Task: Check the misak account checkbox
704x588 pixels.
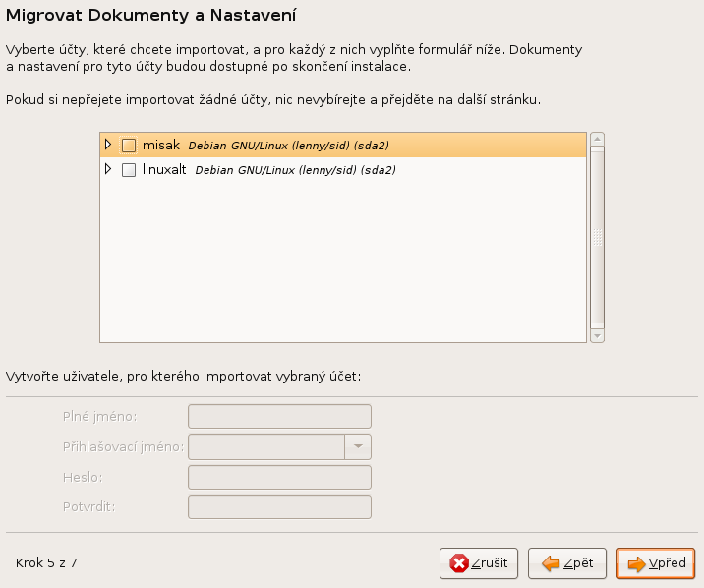Action: [129, 146]
